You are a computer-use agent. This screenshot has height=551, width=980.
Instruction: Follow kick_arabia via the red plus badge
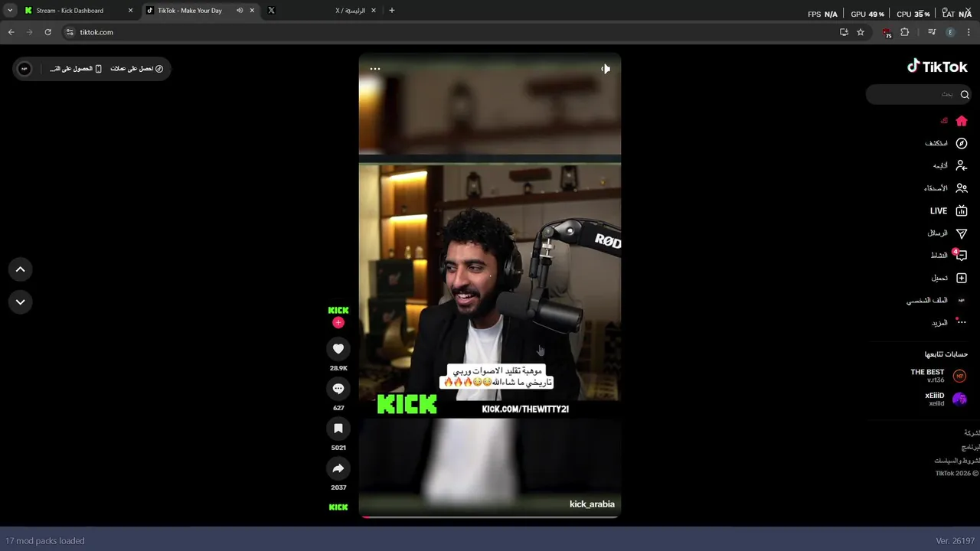(338, 323)
